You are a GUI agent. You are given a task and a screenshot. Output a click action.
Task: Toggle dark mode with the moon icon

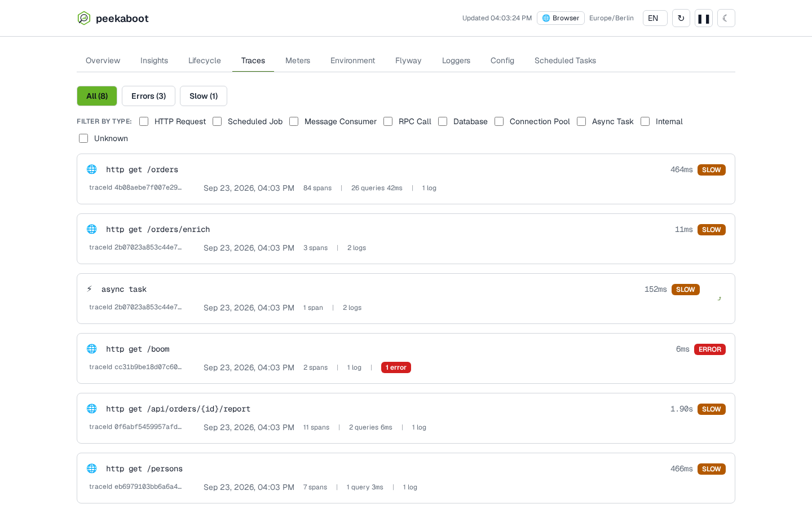(x=726, y=18)
